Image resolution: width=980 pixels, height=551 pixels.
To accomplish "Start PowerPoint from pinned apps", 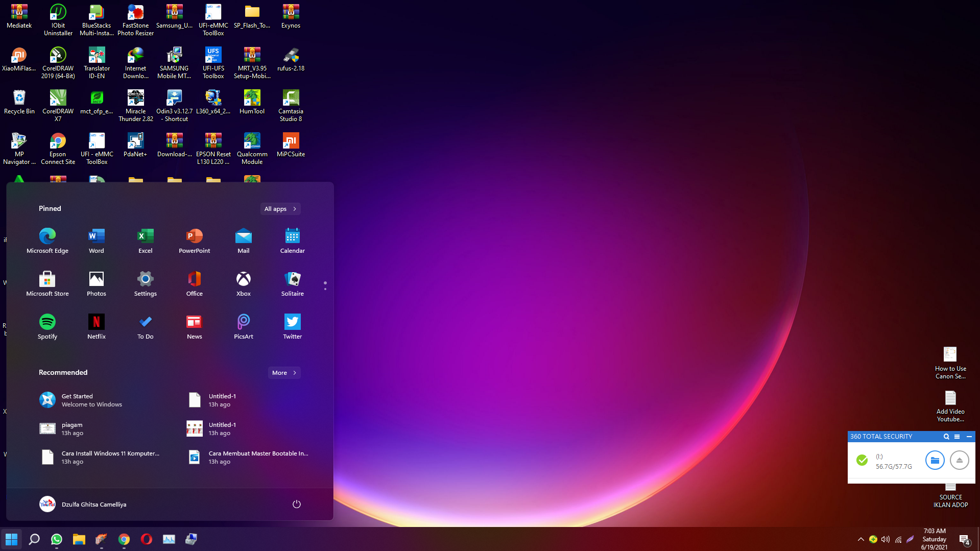I will tap(195, 241).
